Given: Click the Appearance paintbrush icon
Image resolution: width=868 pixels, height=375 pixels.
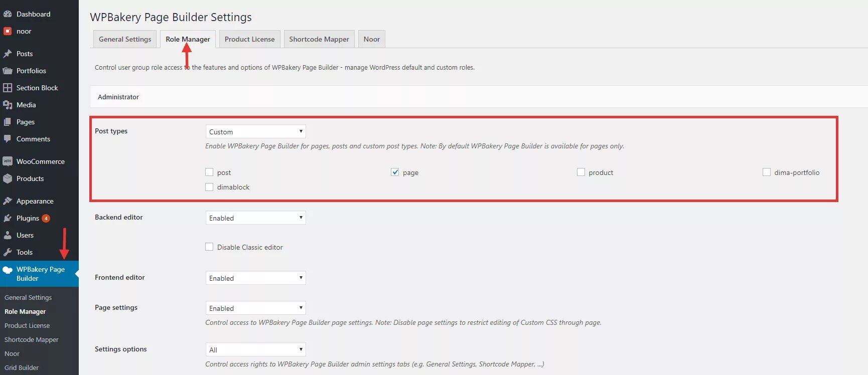Looking at the screenshot, I should pyautogui.click(x=8, y=201).
